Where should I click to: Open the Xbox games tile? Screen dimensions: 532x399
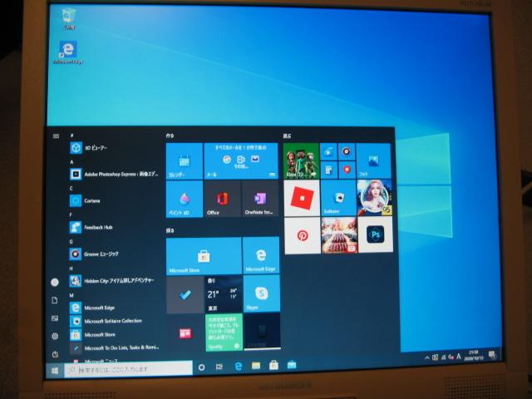(x=301, y=160)
